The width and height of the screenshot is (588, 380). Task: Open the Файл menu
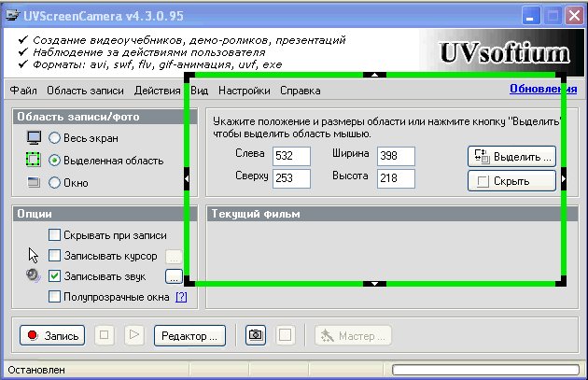click(23, 91)
